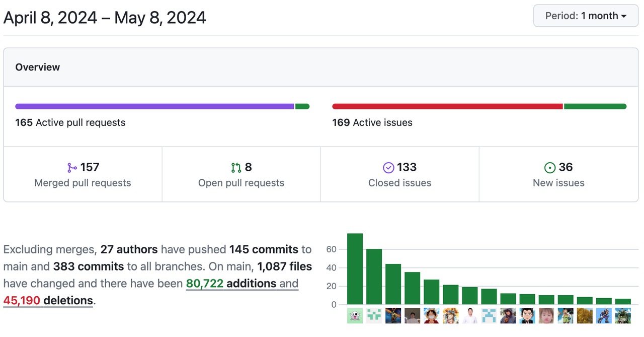Image resolution: width=644 pixels, height=337 pixels.
Task: Click the "April 8, 2024 – May 8, 2024" heading
Action: point(105,18)
